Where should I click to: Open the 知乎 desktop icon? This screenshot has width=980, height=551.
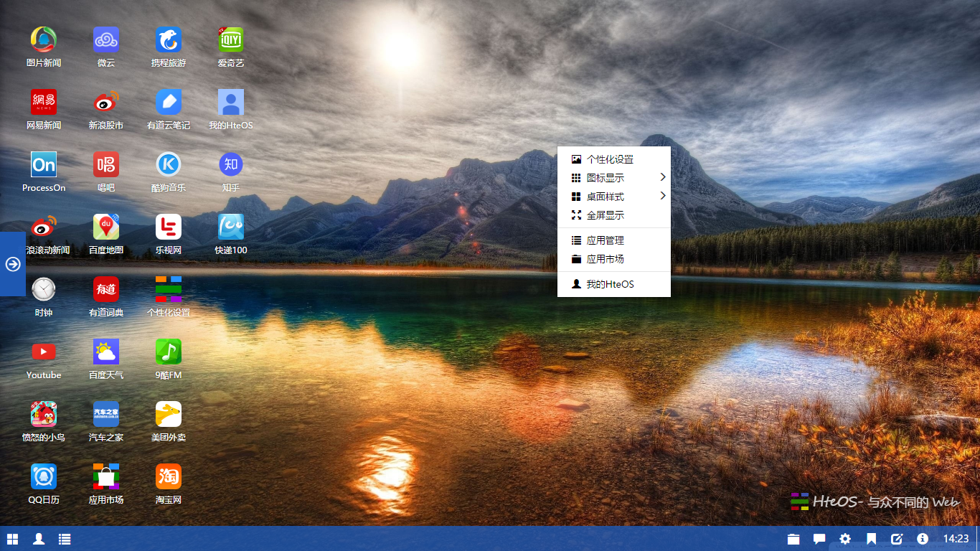point(231,165)
